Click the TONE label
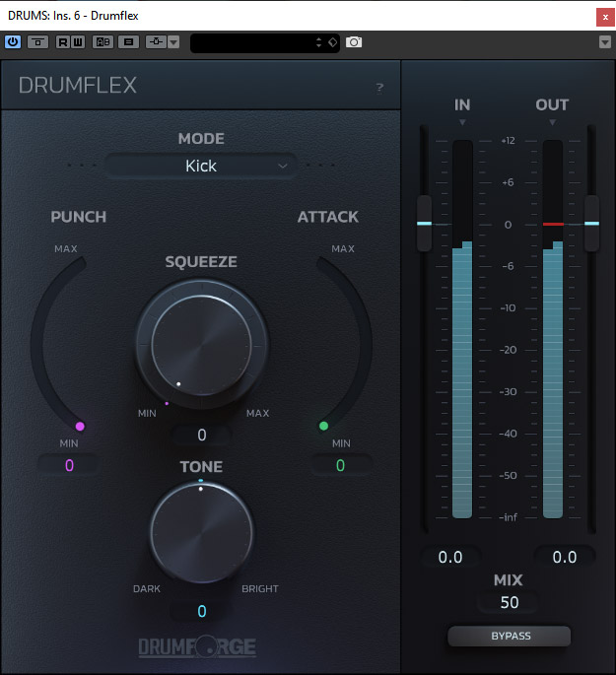 click(201, 467)
